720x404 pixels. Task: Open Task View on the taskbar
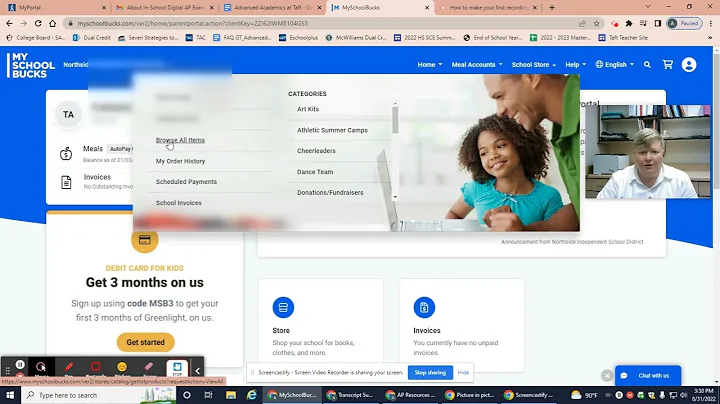(x=208, y=395)
